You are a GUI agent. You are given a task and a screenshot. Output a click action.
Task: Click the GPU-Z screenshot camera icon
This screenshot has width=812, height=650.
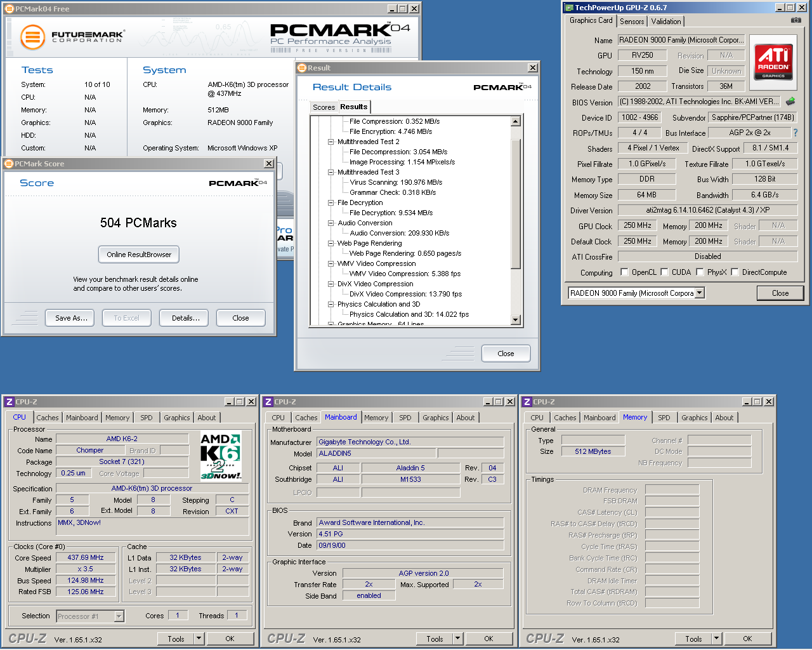click(x=796, y=20)
